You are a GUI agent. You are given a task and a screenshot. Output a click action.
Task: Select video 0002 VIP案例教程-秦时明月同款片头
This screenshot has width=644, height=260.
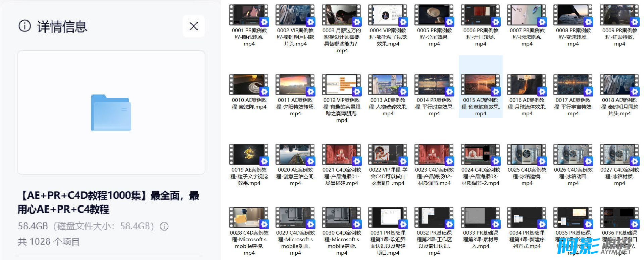pyautogui.click(x=295, y=15)
